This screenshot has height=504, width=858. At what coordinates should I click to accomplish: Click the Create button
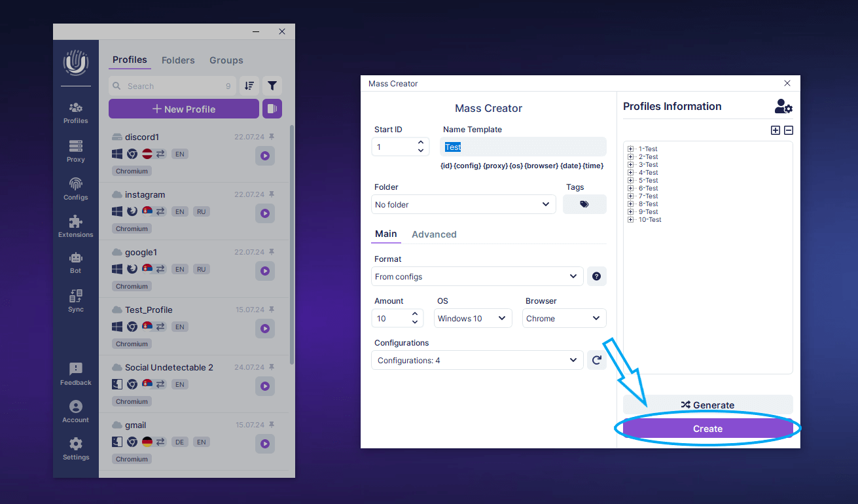707,429
